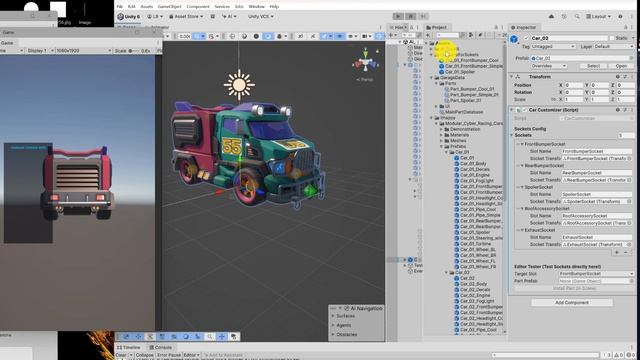Viewport: 640px width, 360px height.
Task: Click the Scale slider in Game view
Action: pyautogui.click(x=133, y=51)
